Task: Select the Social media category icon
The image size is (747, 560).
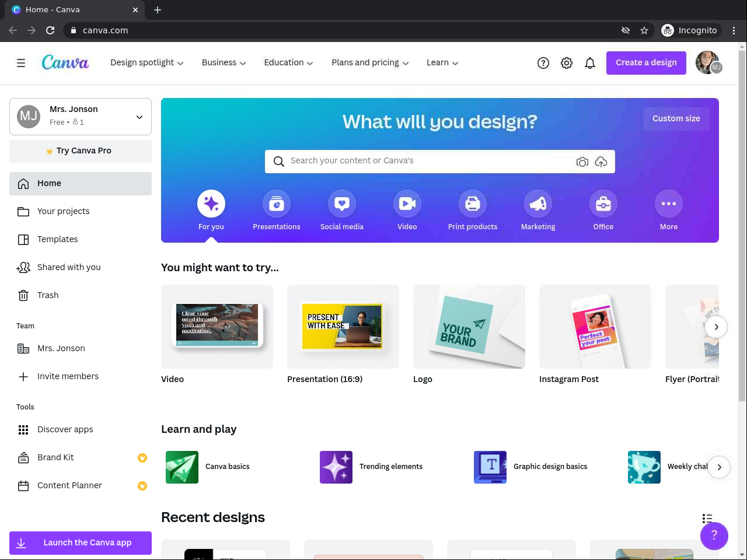Action: coord(342,204)
